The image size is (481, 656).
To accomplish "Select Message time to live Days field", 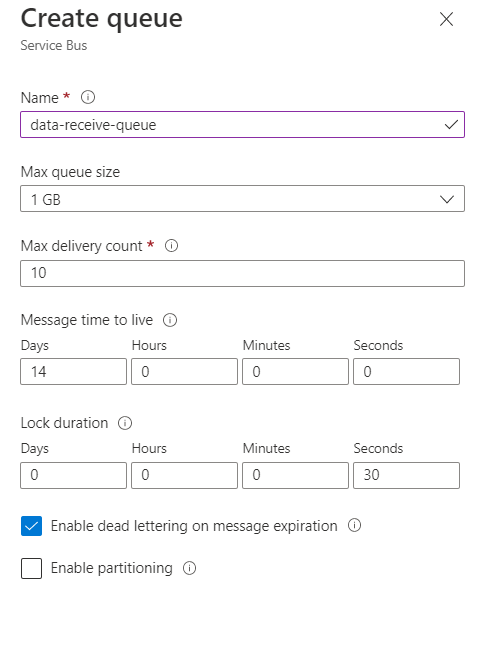I will [x=74, y=372].
